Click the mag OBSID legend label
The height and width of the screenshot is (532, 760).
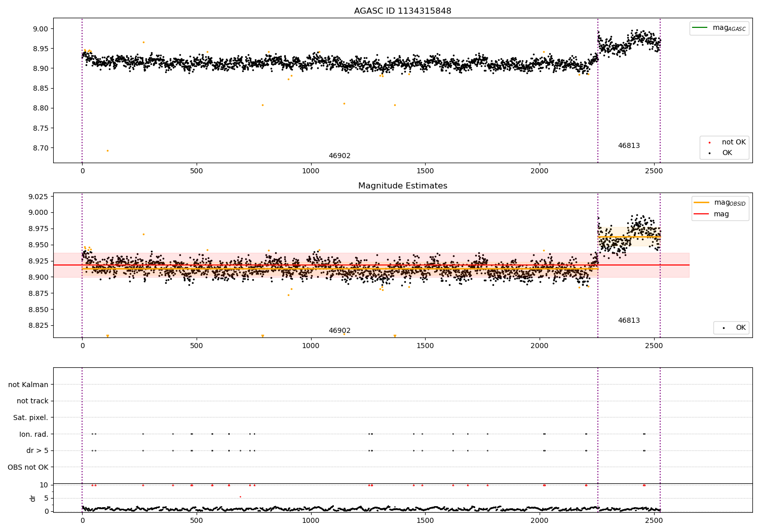730,203
